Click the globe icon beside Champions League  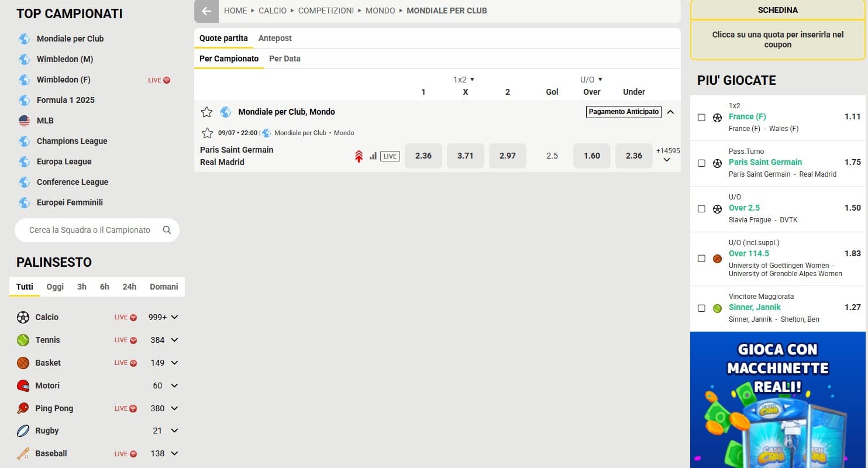tap(24, 141)
